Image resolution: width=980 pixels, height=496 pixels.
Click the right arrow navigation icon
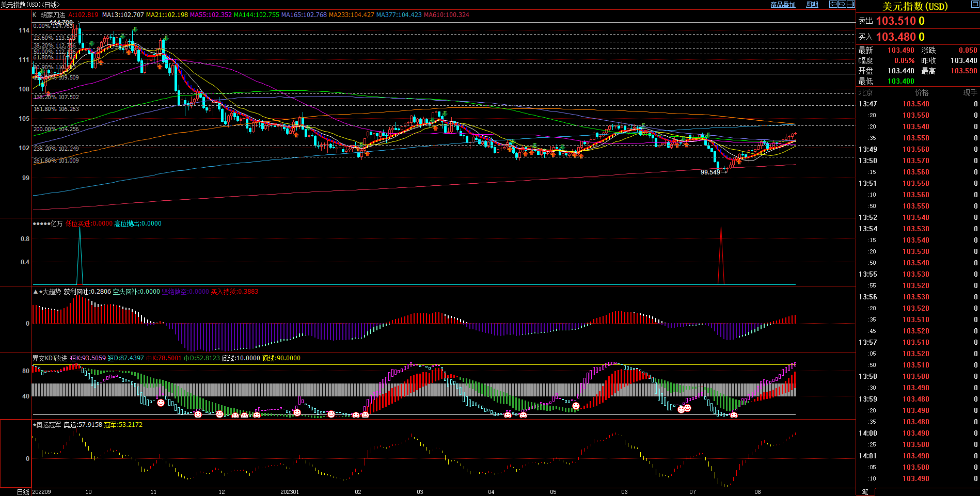coord(842,4)
